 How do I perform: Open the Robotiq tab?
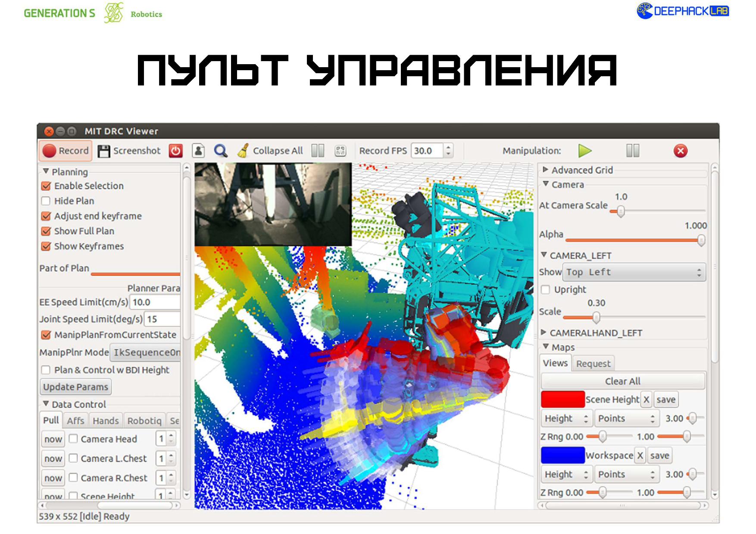[x=144, y=421]
